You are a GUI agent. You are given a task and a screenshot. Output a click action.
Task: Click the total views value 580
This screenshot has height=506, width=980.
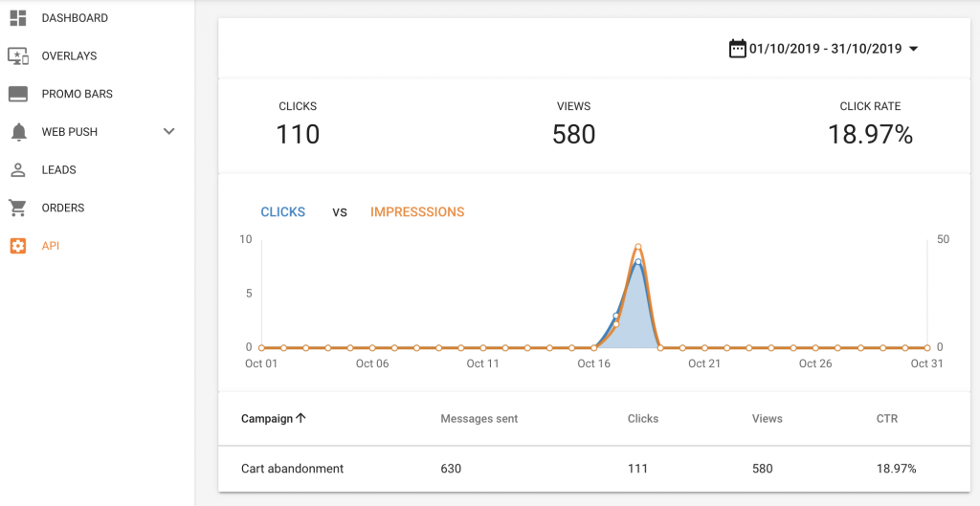pos(574,134)
